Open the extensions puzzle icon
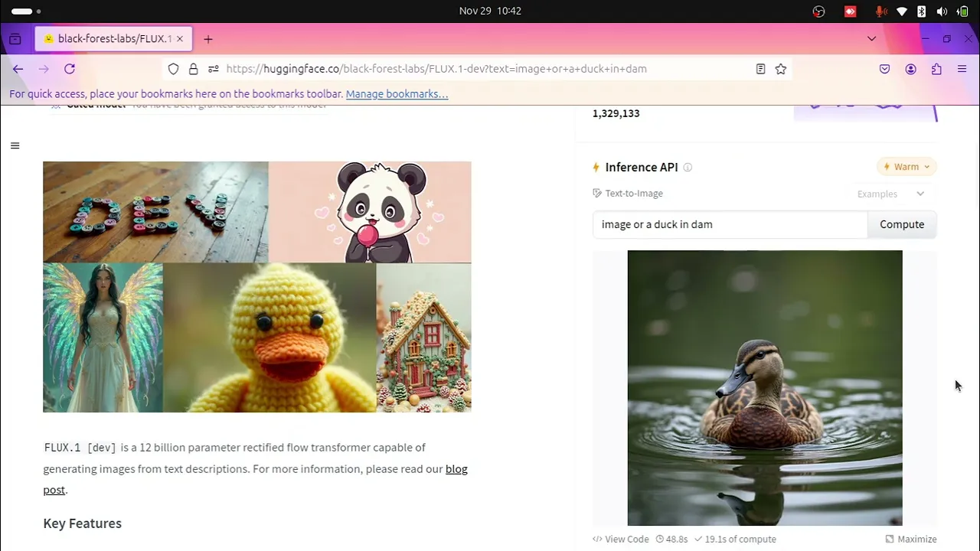 [x=936, y=69]
